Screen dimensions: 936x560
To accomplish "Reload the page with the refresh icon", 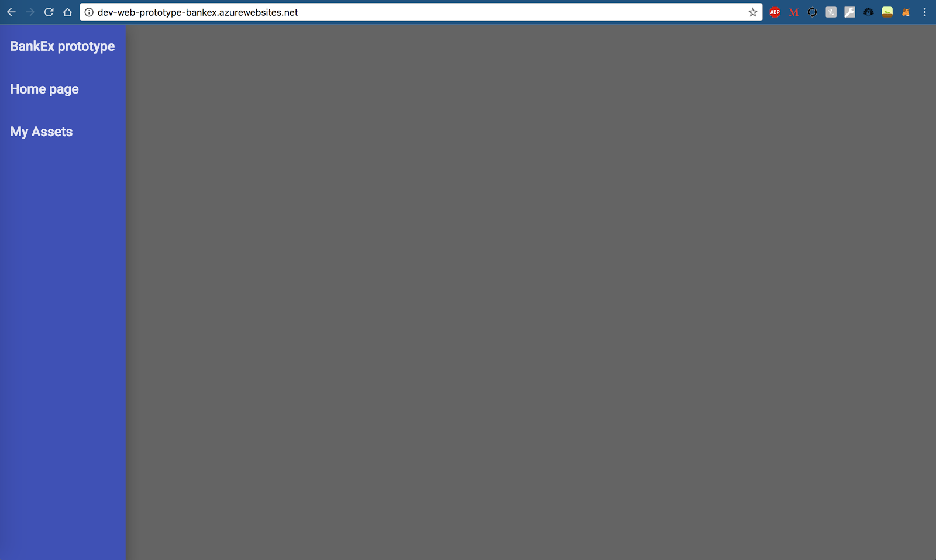I will [49, 12].
